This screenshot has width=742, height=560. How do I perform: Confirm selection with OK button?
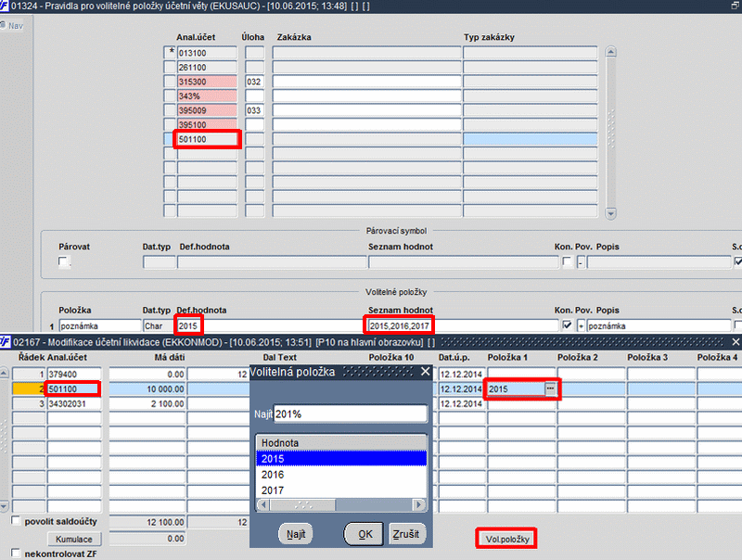(x=364, y=534)
